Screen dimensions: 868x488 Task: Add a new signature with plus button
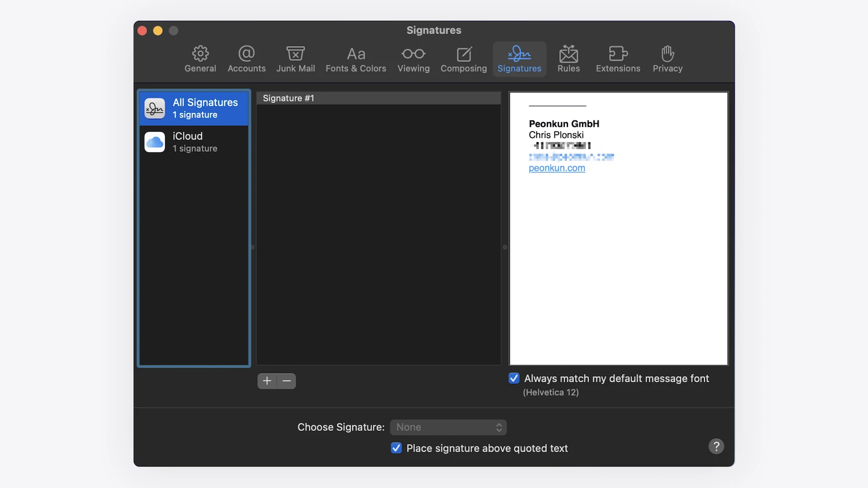(267, 381)
